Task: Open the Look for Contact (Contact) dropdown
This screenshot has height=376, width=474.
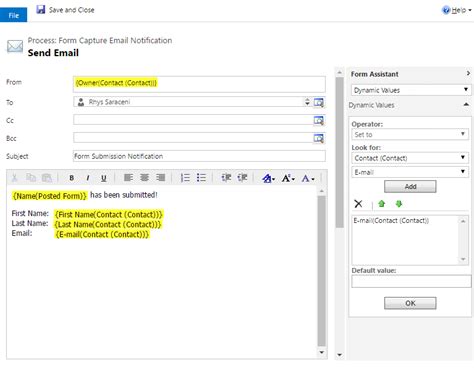Action: coord(410,158)
